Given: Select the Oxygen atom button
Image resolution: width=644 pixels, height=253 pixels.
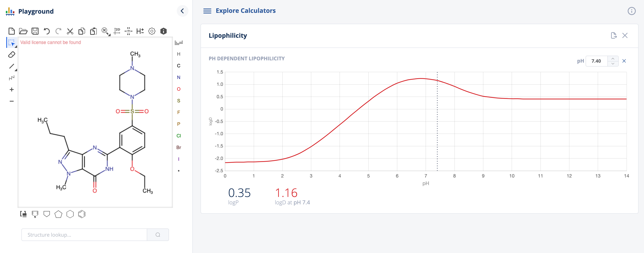Looking at the screenshot, I should click(x=179, y=89).
